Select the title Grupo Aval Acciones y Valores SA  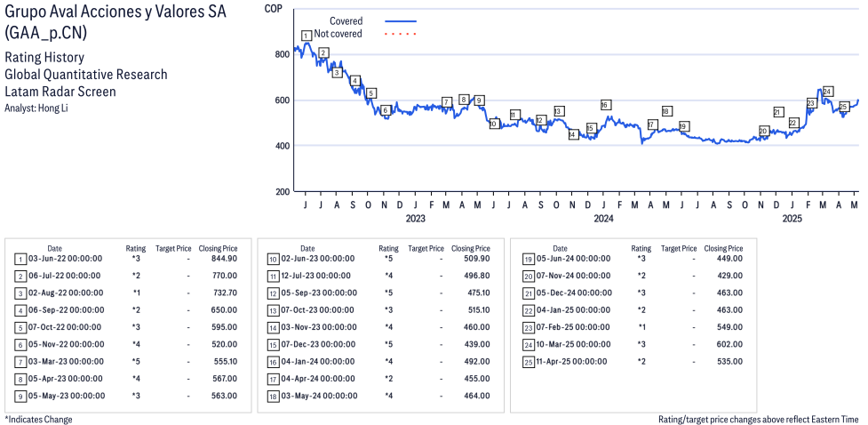coord(115,12)
